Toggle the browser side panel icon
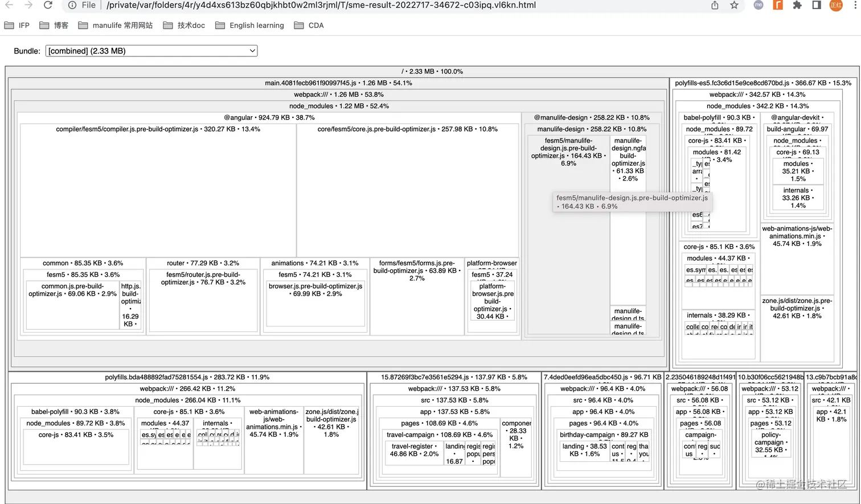 (x=817, y=5)
